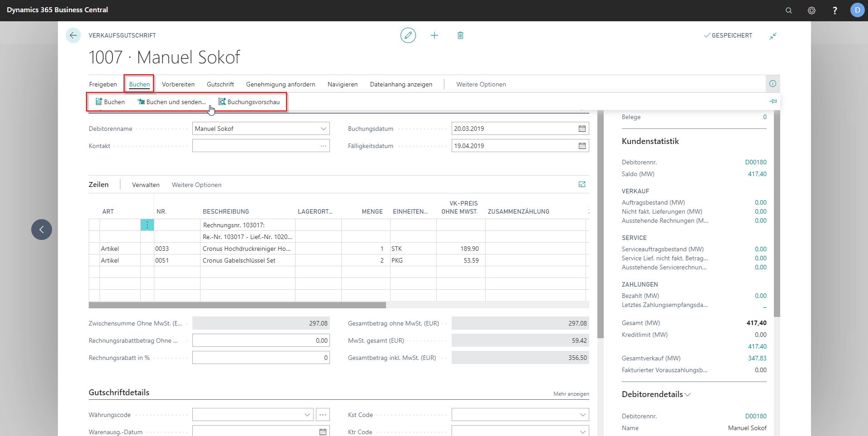This screenshot has height=436, width=868.
Task: Delete the credit memo via trash icon
Action: (x=460, y=35)
